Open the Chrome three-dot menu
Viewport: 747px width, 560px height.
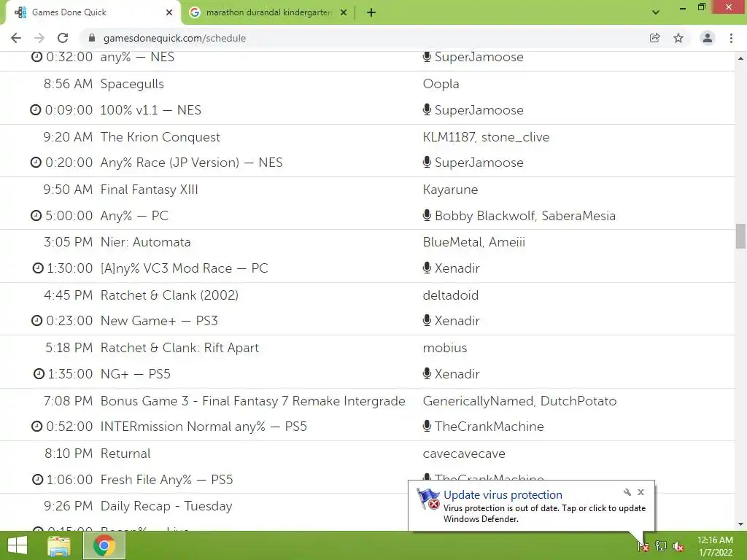tap(731, 38)
